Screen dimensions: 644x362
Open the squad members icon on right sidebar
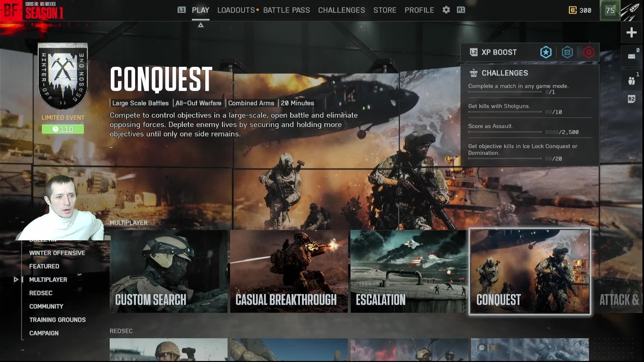pyautogui.click(x=632, y=81)
